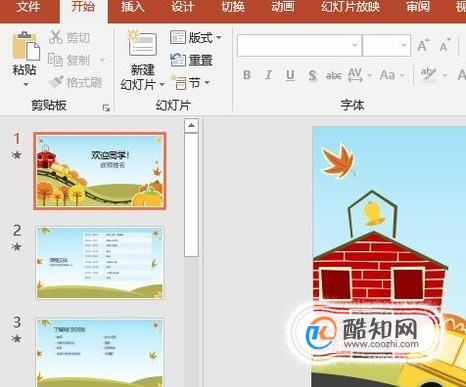Viewport: 466px width, 387px height.
Task: Switch to the Insert tab
Action: point(133,7)
